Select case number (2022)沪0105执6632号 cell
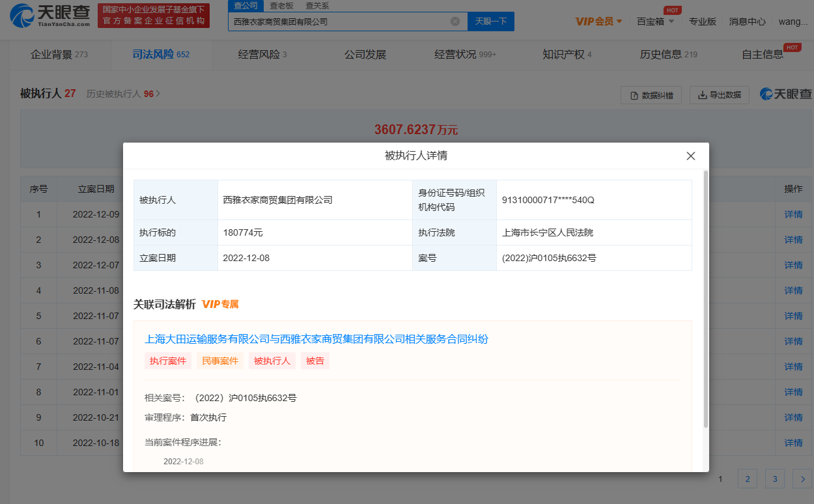This screenshot has width=814, height=504. click(x=594, y=258)
